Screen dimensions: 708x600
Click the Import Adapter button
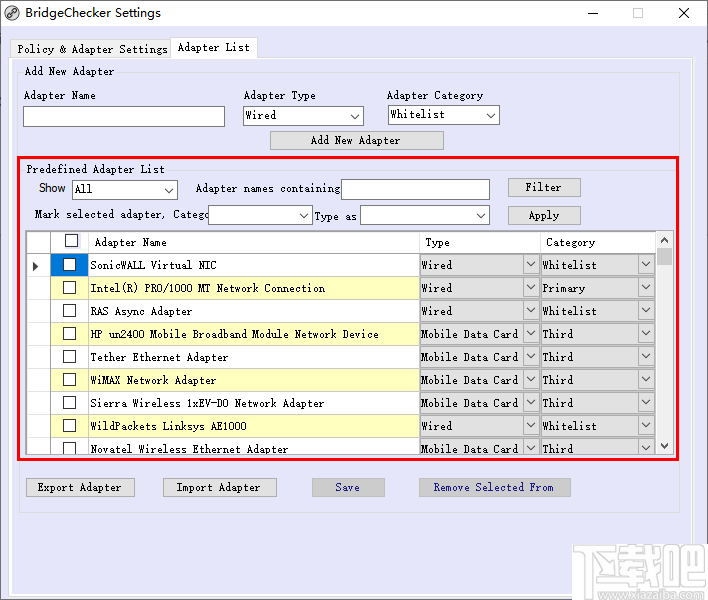pyautogui.click(x=219, y=488)
